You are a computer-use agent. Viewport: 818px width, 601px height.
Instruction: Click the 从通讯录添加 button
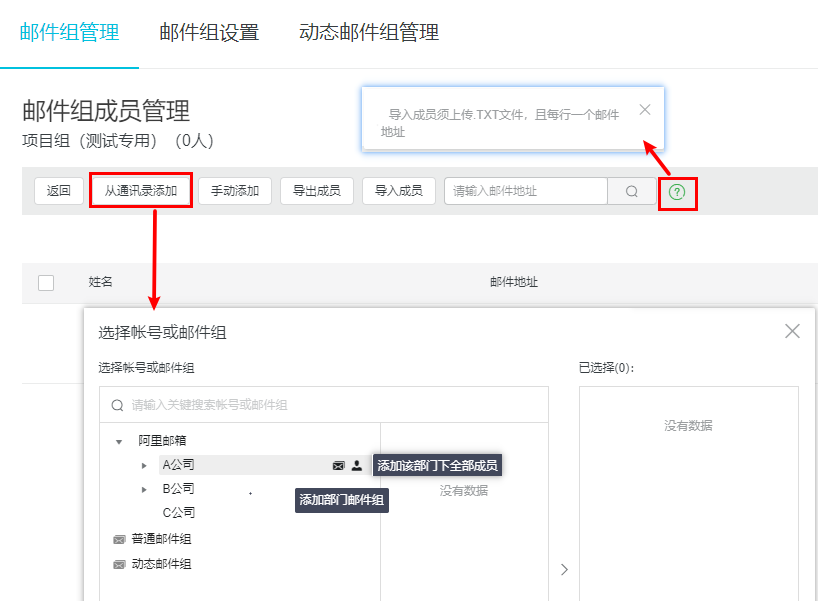coord(140,191)
